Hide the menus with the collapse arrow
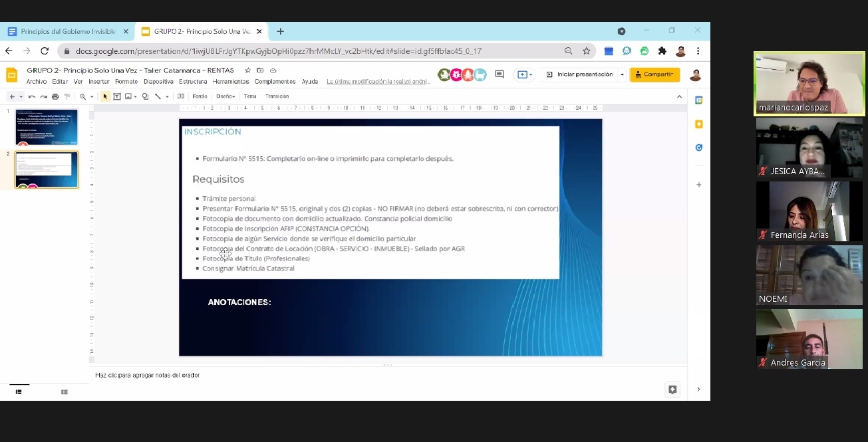Image resolution: width=868 pixels, height=442 pixels. [679, 96]
